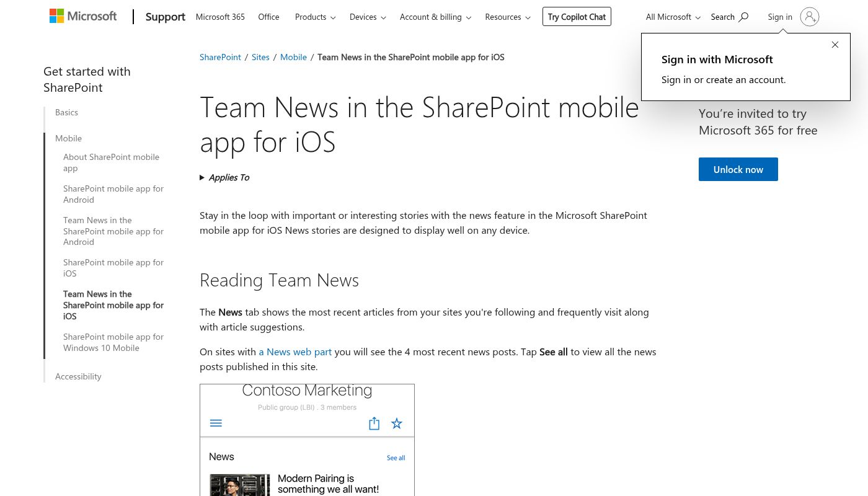The width and height of the screenshot is (868, 496).
Task: Expand the Devices dropdown
Action: pos(368,17)
